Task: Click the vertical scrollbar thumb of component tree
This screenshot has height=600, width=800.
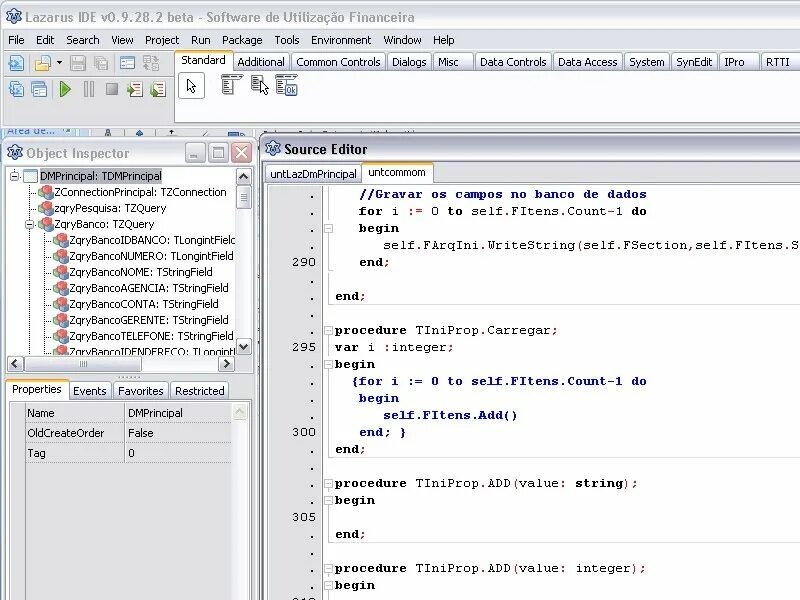Action: pos(244,197)
